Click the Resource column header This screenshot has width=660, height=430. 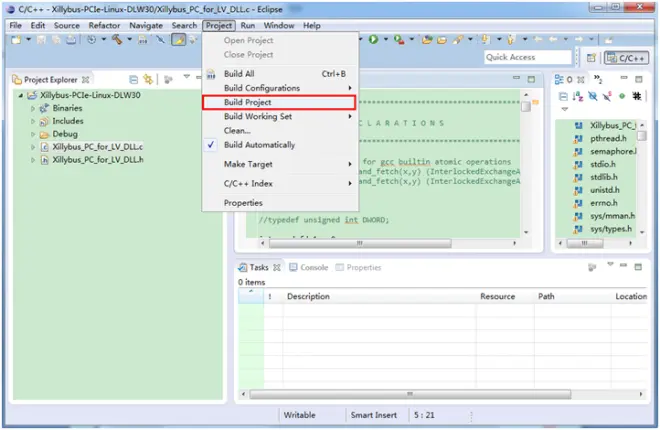[505, 296]
